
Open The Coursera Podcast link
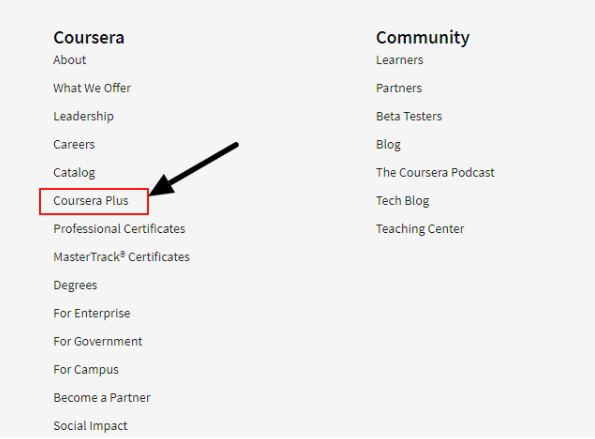pos(435,173)
